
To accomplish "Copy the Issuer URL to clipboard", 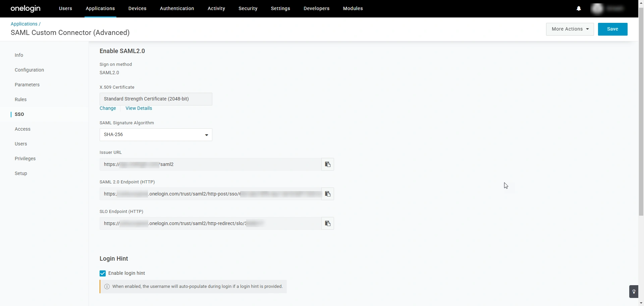I will coord(328,164).
